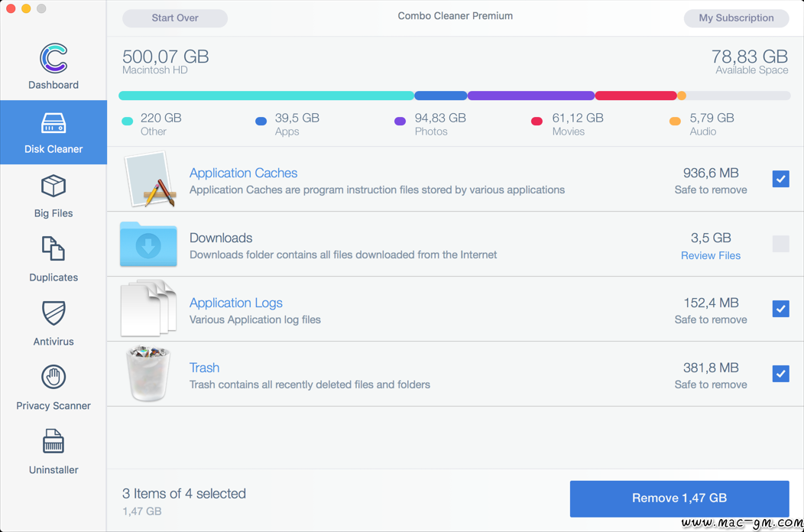Click the 152,4 MB size value
The image size is (804, 532).
pos(711,303)
